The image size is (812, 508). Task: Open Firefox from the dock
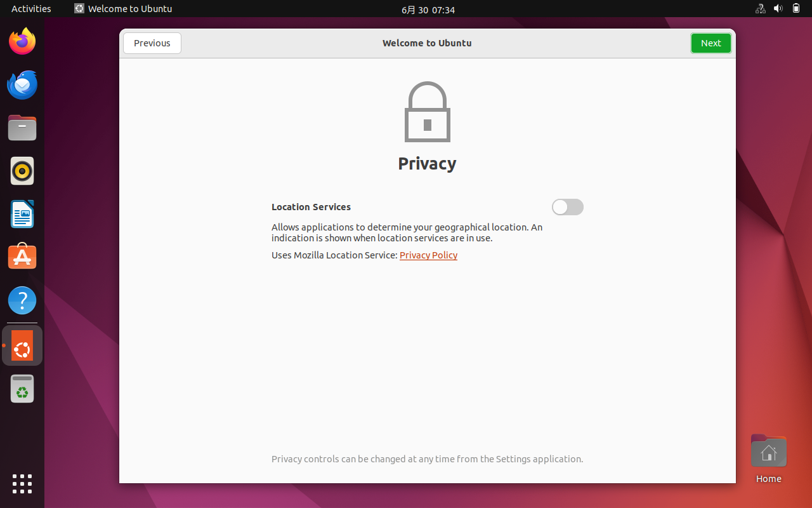(22, 42)
